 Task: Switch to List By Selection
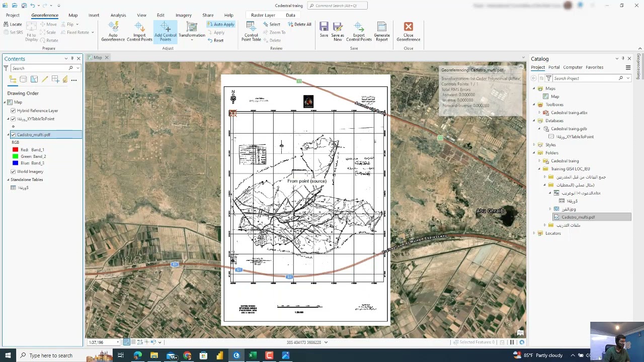pyautogui.click(x=34, y=79)
